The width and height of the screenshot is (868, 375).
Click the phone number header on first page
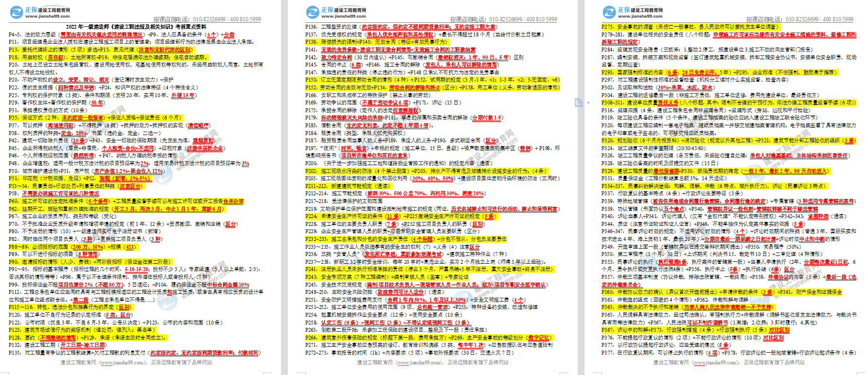pyautogui.click(x=207, y=19)
